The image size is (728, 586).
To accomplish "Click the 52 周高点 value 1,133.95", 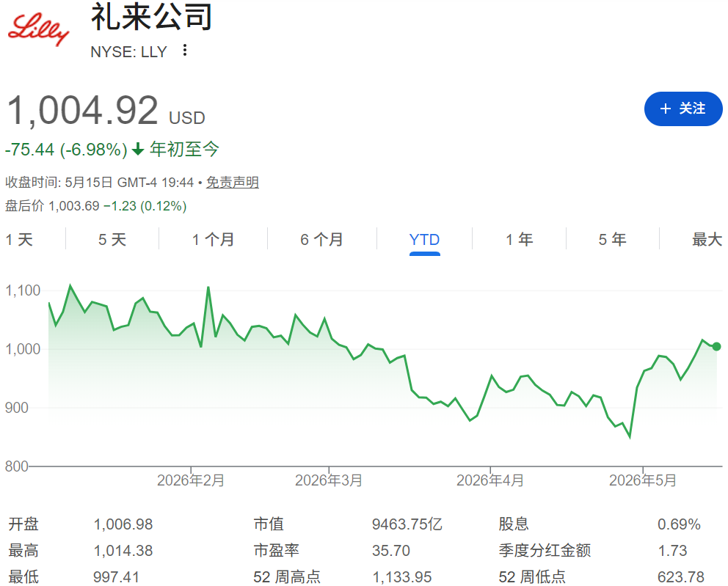I will coord(402,576).
